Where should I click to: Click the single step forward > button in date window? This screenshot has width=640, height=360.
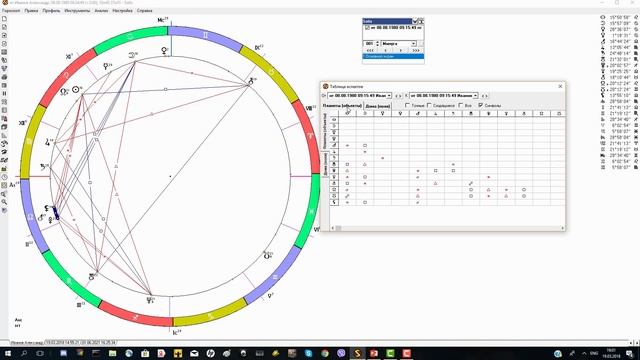(401, 50)
